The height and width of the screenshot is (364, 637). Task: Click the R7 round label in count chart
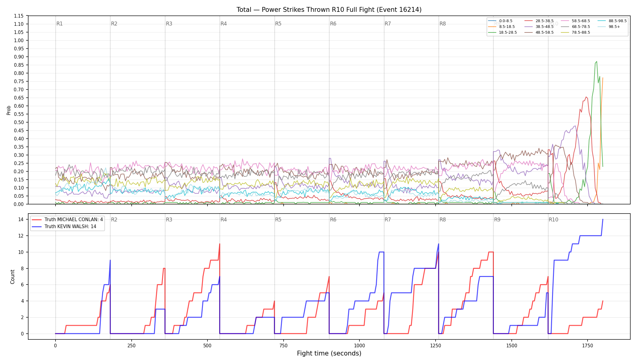(x=388, y=220)
